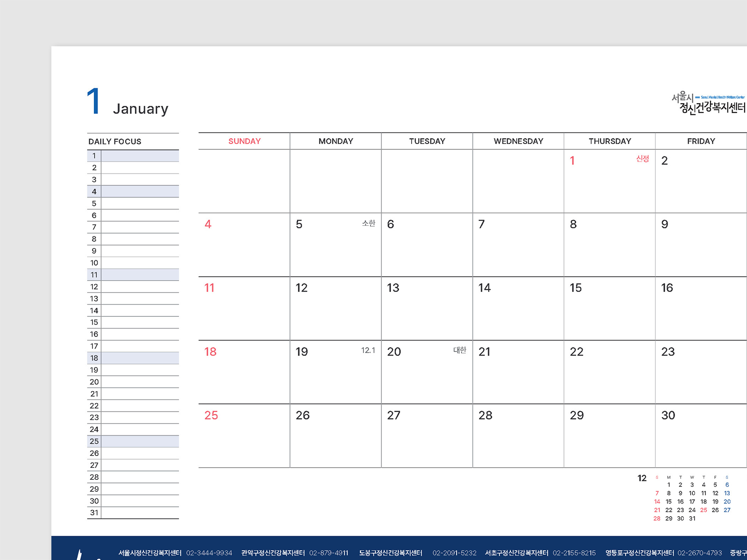Select Friday the 2nd in the calendar grid
The image size is (747, 560).
(x=664, y=161)
